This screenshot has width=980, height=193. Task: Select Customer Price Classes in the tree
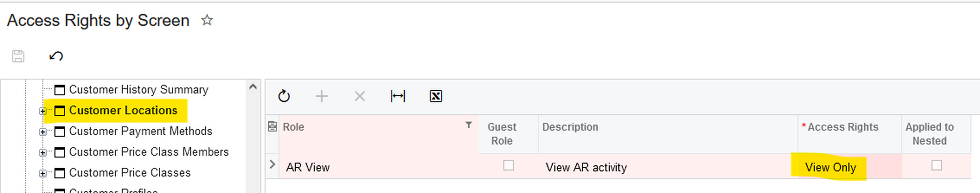coord(130,173)
